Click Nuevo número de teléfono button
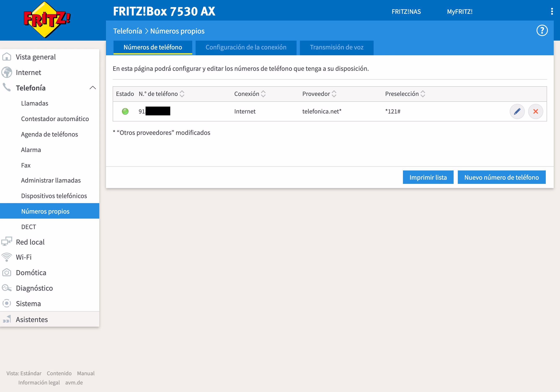Viewport: 560px width, 392px height. click(x=501, y=177)
